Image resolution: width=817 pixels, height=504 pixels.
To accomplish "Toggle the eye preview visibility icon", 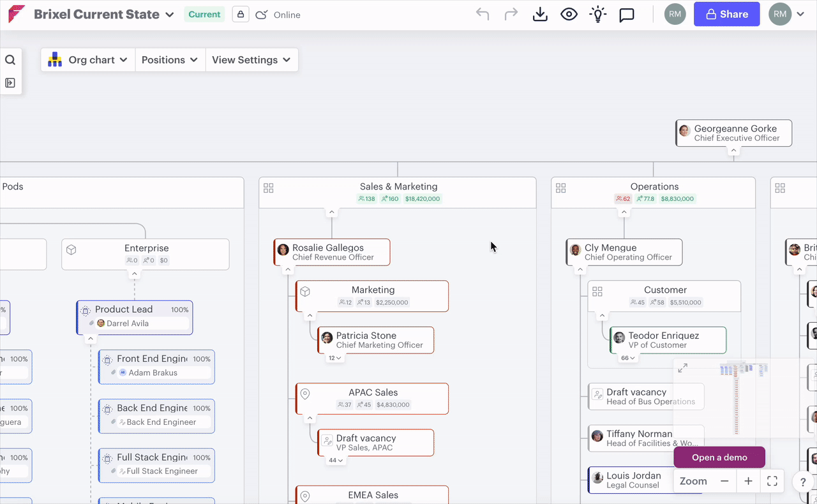I will tap(569, 14).
